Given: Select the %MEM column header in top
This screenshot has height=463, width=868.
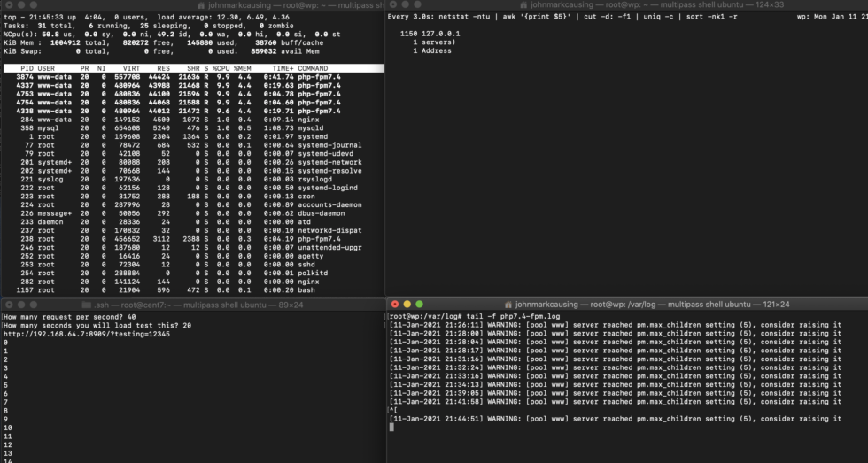Looking at the screenshot, I should point(242,68).
